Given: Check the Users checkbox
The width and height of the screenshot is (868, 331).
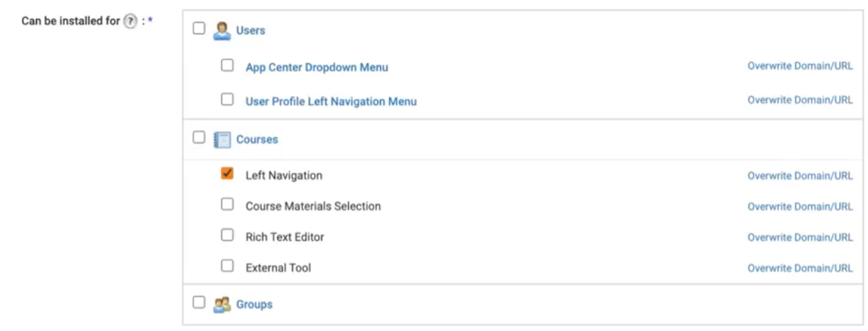Looking at the screenshot, I should coord(199,29).
